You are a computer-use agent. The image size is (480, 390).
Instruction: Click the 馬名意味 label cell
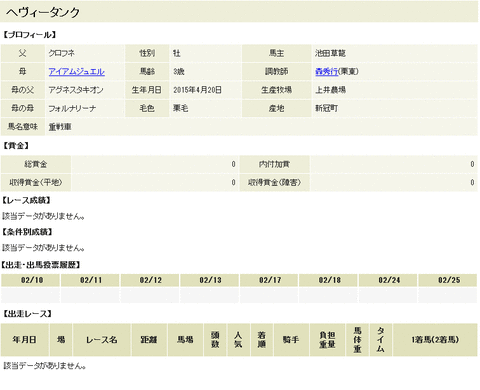[x=23, y=127]
